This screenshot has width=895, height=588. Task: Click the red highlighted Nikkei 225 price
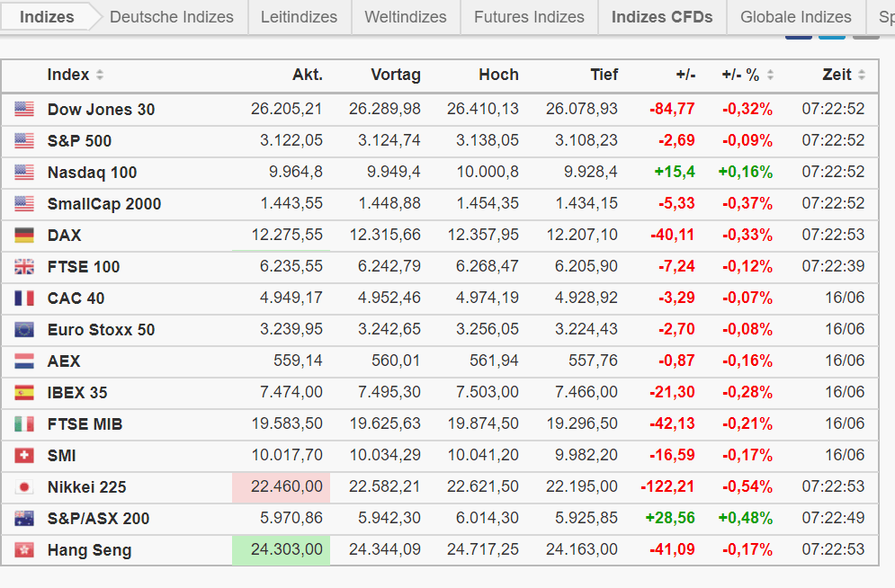(286, 487)
